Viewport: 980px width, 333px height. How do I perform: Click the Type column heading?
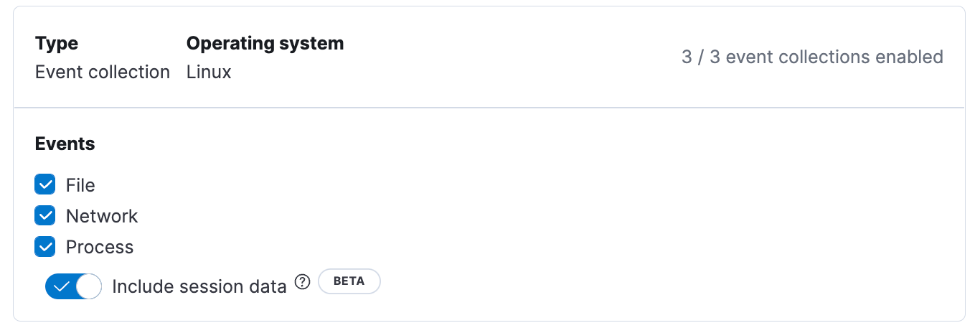point(57,43)
